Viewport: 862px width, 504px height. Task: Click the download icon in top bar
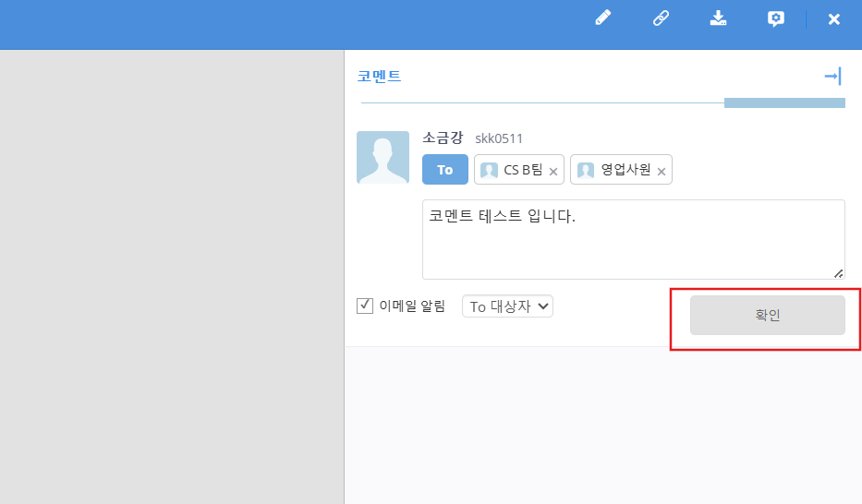718,18
